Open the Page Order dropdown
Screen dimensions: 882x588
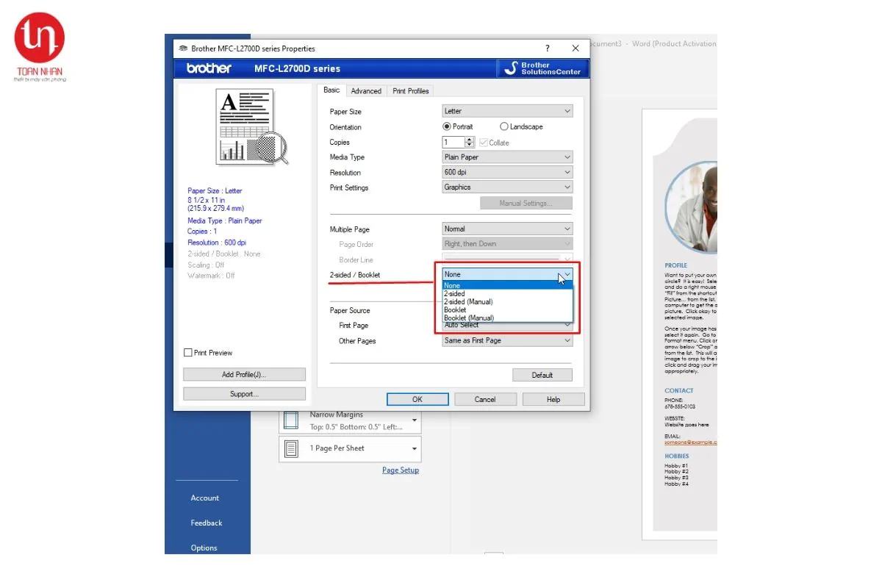[x=507, y=243]
